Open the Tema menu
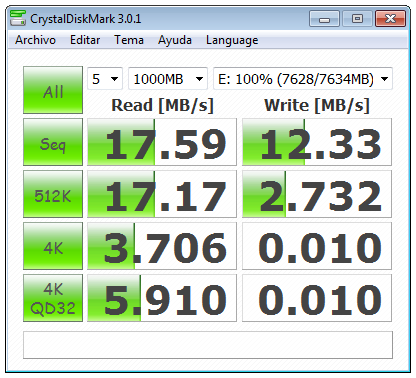416x378 pixels. coord(129,40)
